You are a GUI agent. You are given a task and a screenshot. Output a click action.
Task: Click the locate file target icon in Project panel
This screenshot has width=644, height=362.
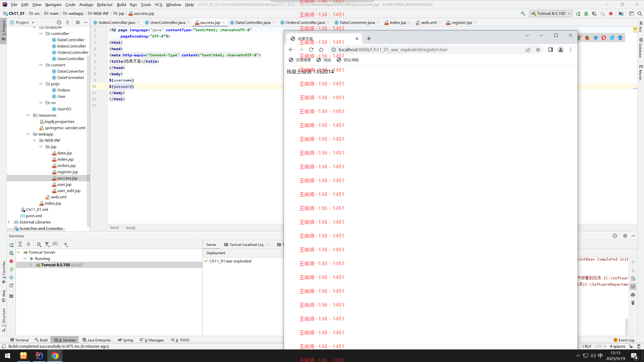pos(59,22)
